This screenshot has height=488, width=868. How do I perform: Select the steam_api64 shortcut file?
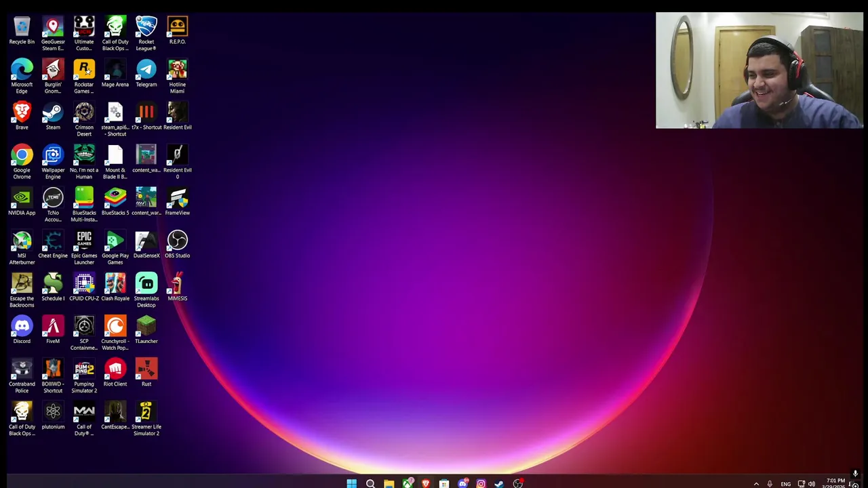point(115,120)
